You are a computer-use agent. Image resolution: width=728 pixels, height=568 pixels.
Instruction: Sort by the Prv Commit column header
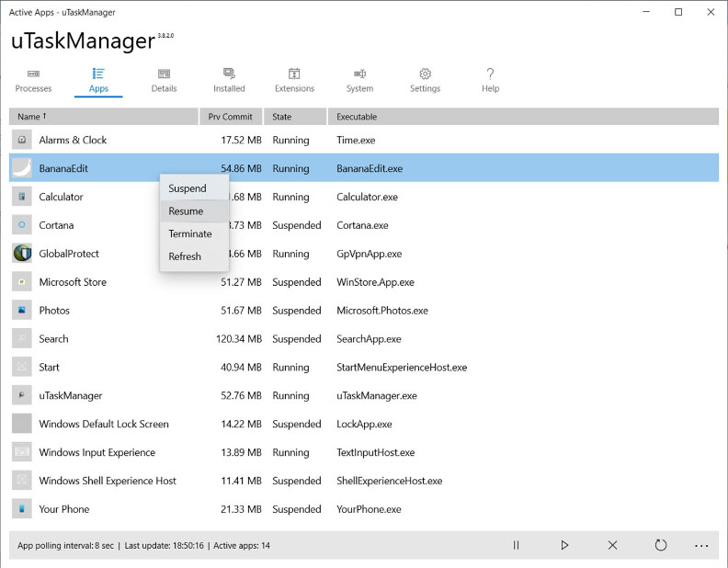(x=231, y=117)
